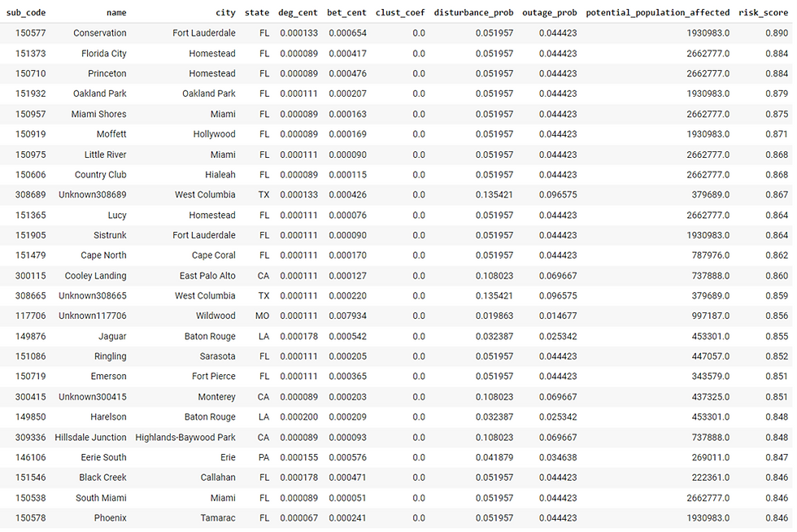Screen dimensions: 797x532
Task: Select sub_code 308689
Action: [x=31, y=194]
